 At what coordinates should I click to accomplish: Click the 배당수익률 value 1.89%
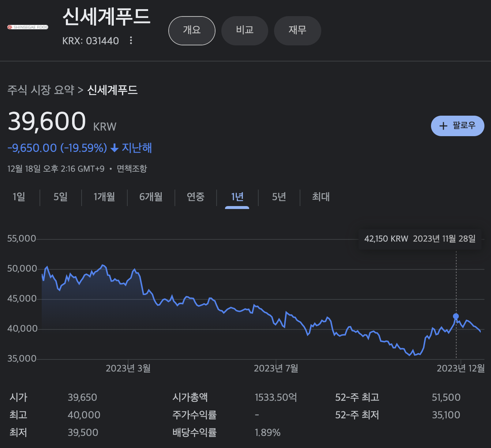pyautogui.click(x=267, y=433)
